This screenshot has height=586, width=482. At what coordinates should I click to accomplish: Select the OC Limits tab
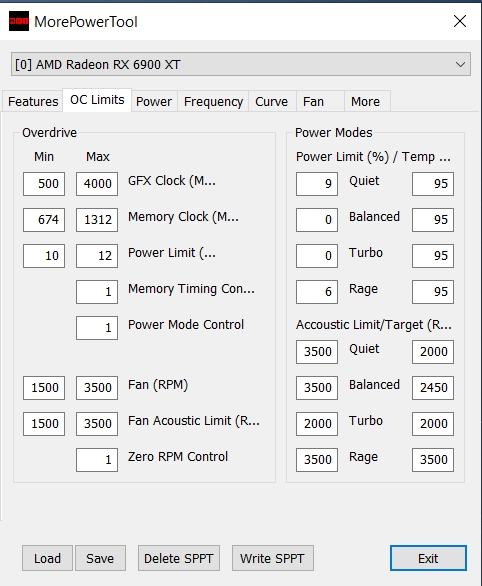tap(97, 100)
